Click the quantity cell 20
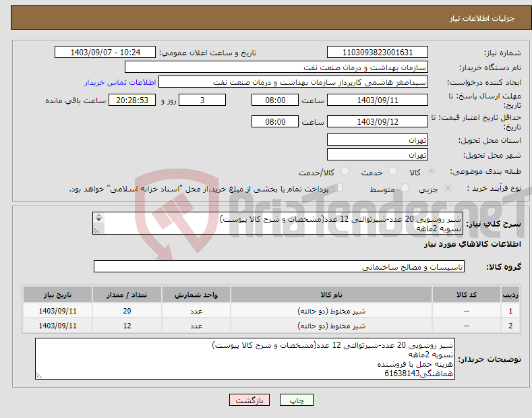The height and width of the screenshot is (418, 532). (x=127, y=311)
